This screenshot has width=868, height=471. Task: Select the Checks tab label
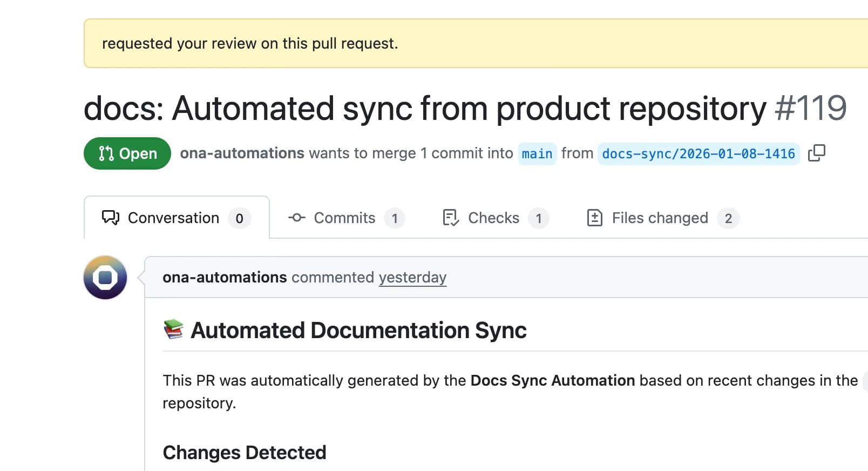[493, 218]
